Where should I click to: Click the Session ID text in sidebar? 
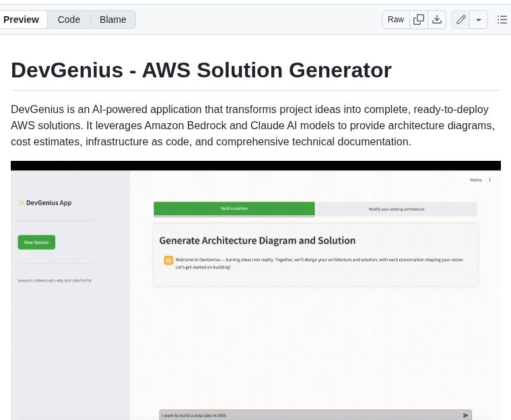tap(55, 281)
